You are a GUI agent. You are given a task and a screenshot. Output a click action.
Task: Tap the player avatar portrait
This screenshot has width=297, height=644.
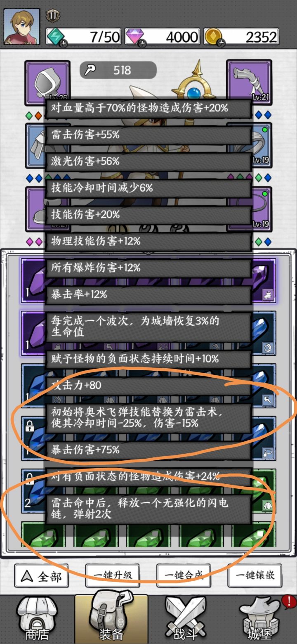pos(22,26)
